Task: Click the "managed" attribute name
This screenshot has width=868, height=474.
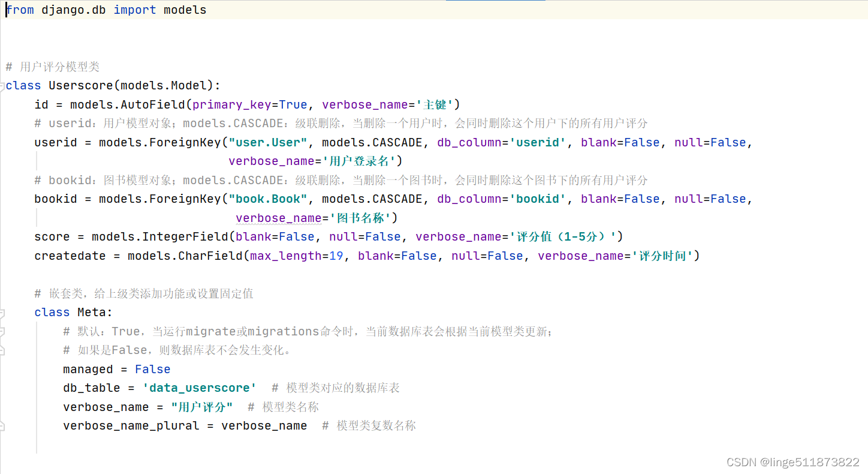Action: click(x=88, y=369)
